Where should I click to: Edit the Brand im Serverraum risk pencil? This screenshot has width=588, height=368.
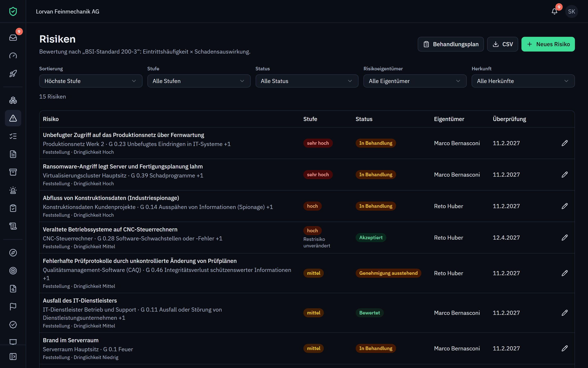coord(565,348)
